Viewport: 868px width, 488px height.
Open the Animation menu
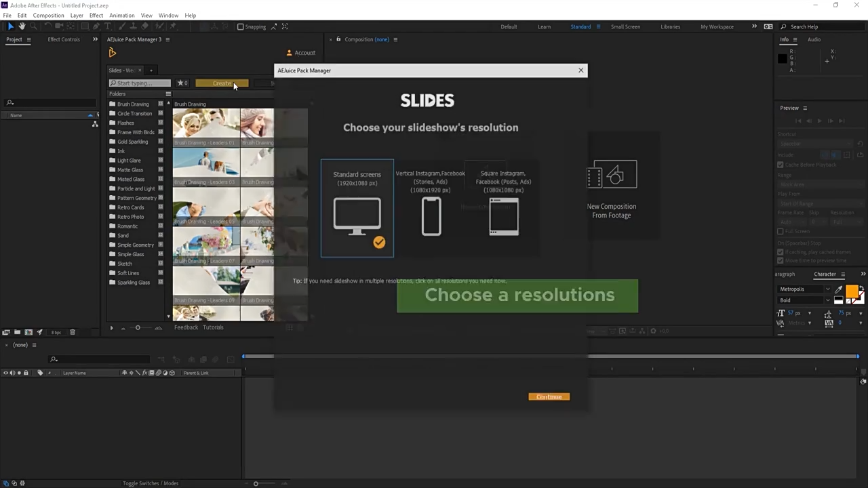122,16
